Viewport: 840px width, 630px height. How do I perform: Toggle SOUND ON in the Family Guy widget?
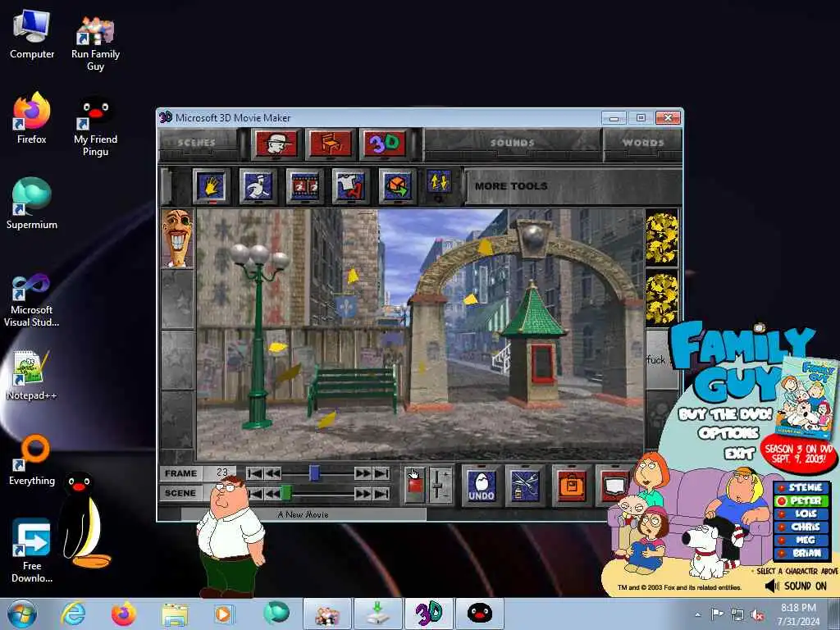tap(796, 586)
